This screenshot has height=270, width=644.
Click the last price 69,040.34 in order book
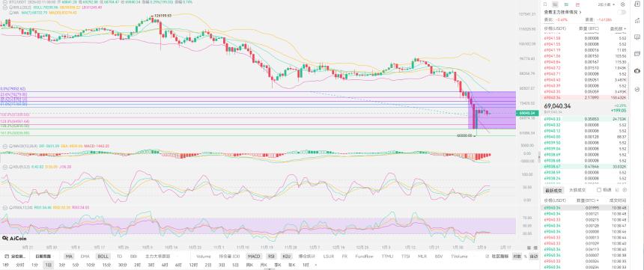(557, 106)
